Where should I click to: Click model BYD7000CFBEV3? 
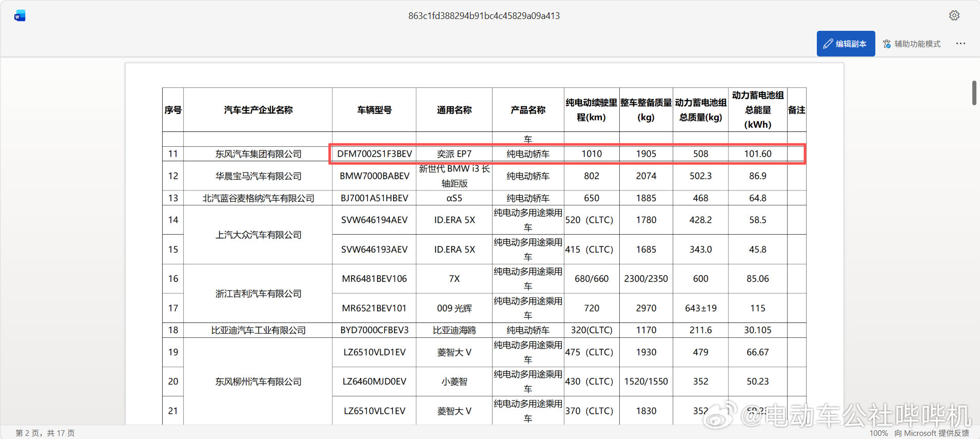[x=375, y=330]
